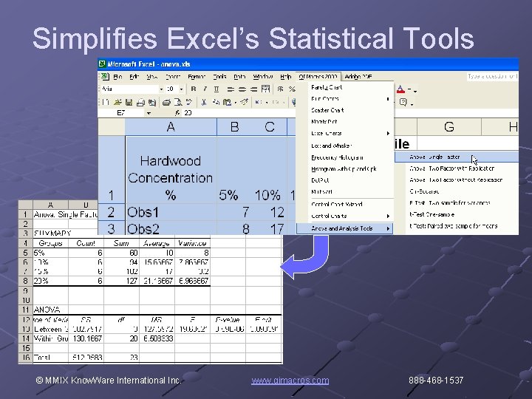Expand the Control Charts submenu
This screenshot has height=399, width=532.
388,216
